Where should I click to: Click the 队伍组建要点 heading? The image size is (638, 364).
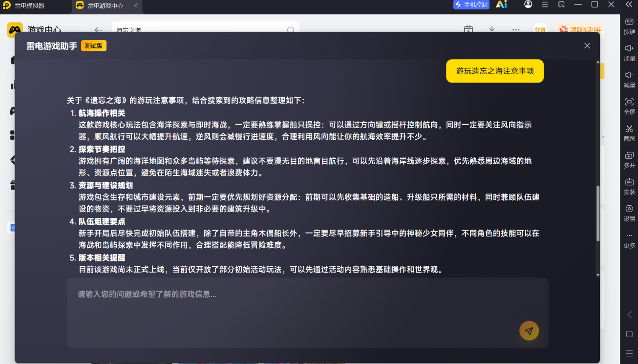[x=102, y=221]
